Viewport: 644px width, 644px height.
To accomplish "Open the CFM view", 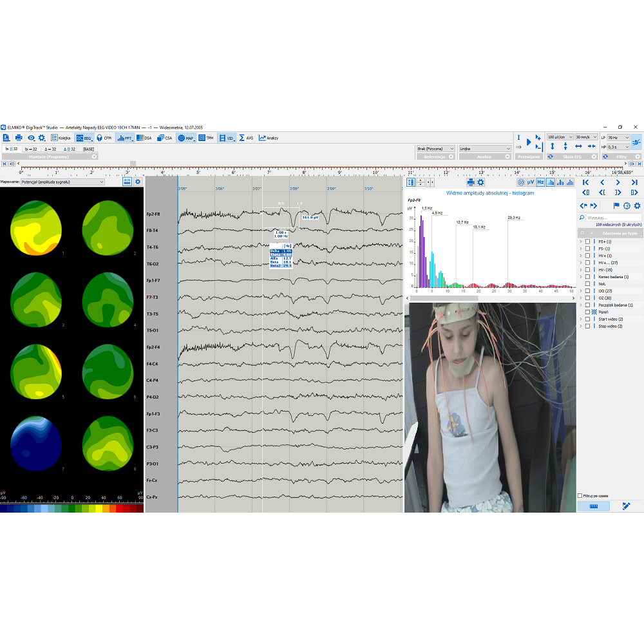I will click(x=104, y=138).
